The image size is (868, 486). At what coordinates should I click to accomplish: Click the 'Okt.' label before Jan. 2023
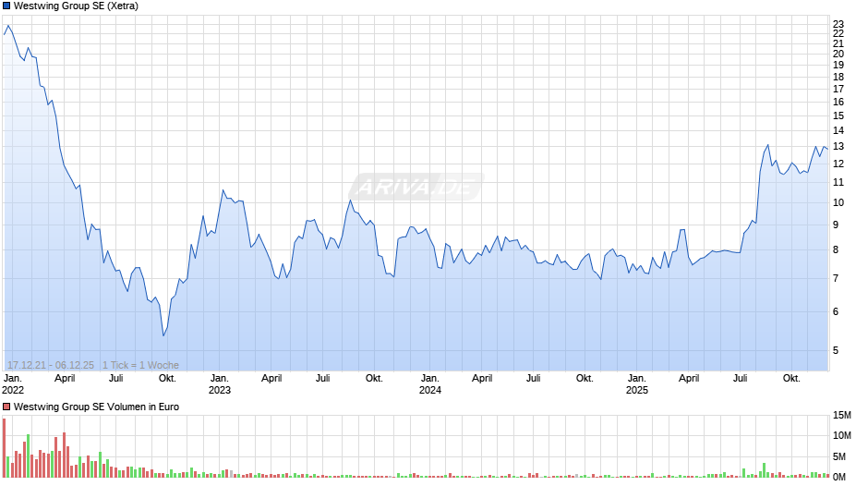point(167,379)
